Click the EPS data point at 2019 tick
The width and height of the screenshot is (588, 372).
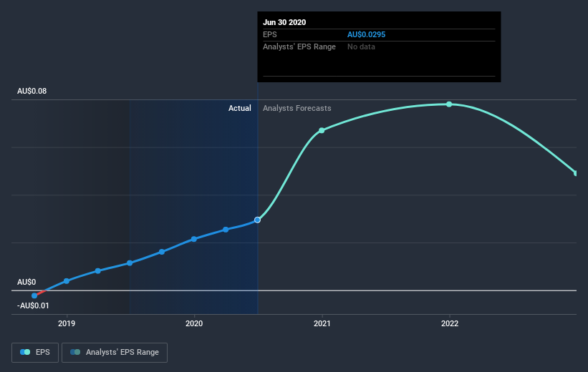(67, 281)
